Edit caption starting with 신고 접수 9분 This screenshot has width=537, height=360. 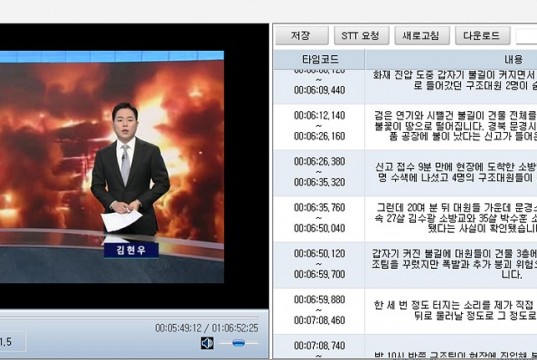[451, 172]
